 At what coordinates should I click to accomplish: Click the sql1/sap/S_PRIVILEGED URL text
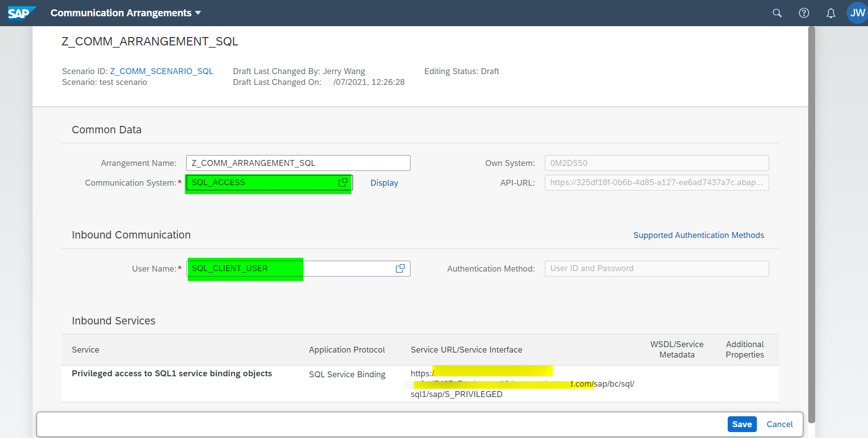(x=456, y=394)
